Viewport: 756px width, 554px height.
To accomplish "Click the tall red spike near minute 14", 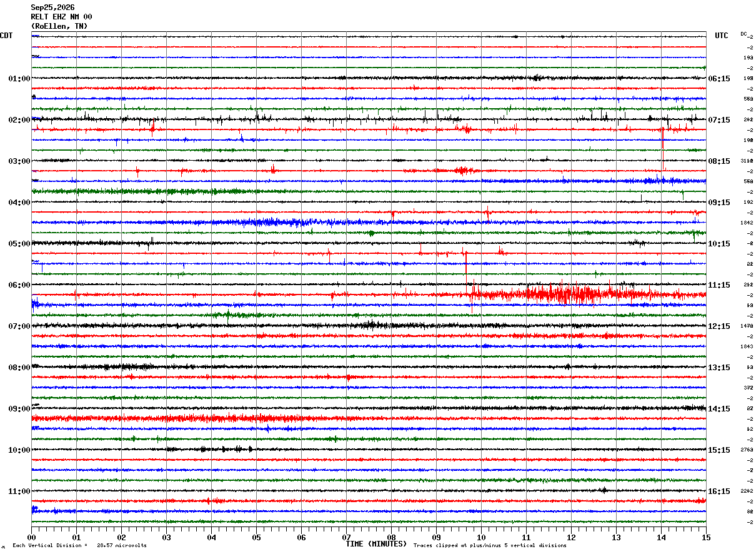I will point(662,147).
